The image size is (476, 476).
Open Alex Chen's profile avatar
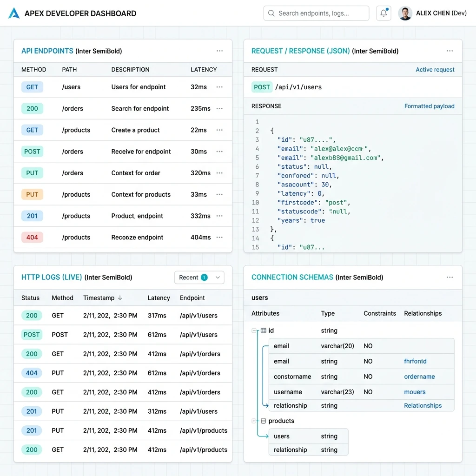click(405, 13)
